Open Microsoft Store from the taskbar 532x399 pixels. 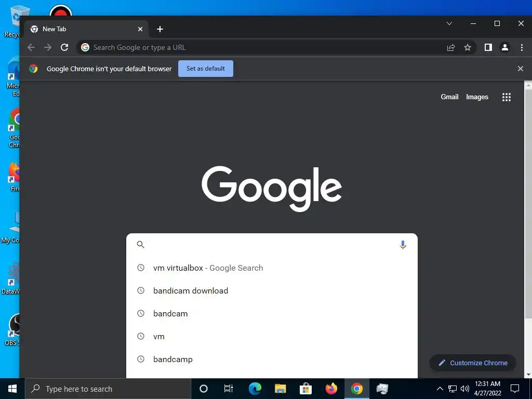[x=305, y=389]
